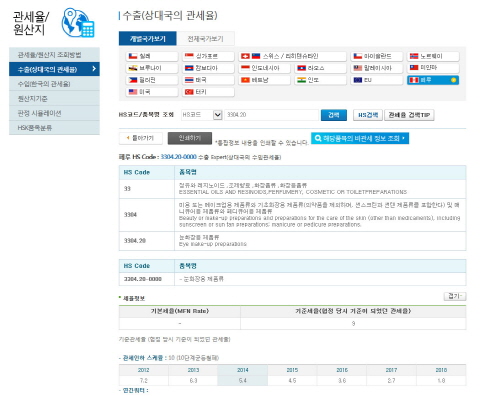Click the highlighted Peru (페루) country button
The image size is (485, 396).
click(x=433, y=80)
